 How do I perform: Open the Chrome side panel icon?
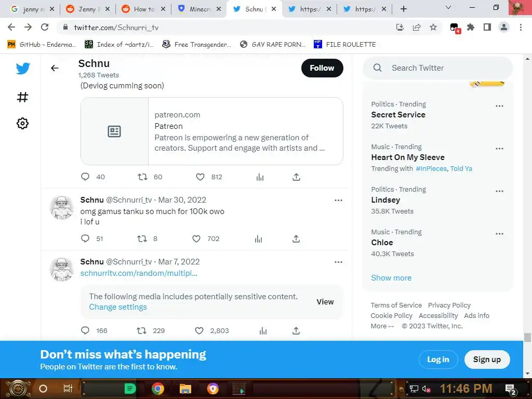(x=487, y=27)
